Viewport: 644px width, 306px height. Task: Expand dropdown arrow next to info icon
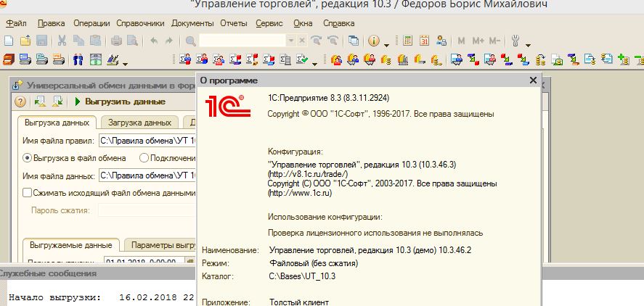click(x=386, y=44)
